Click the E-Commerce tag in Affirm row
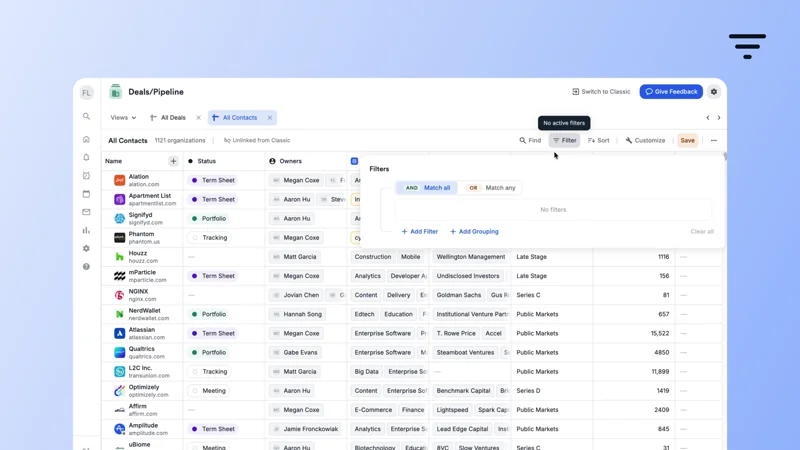The height and width of the screenshot is (450, 800). coord(373,410)
